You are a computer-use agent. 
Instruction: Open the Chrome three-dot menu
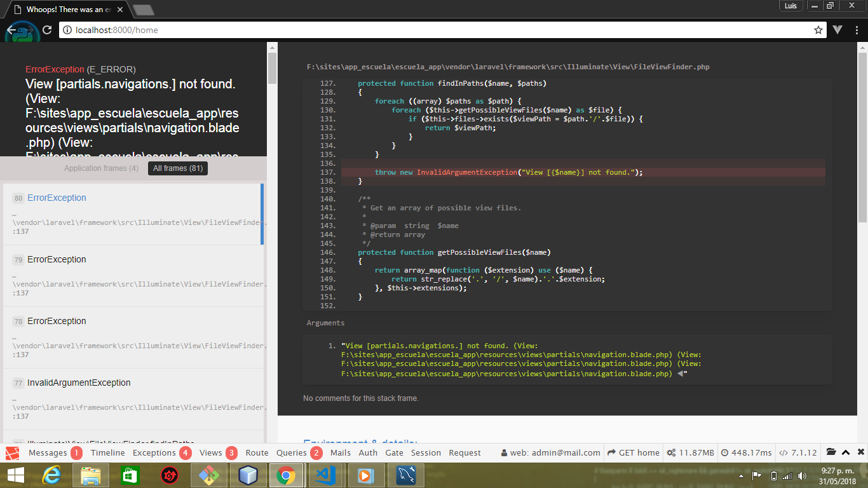tap(857, 30)
